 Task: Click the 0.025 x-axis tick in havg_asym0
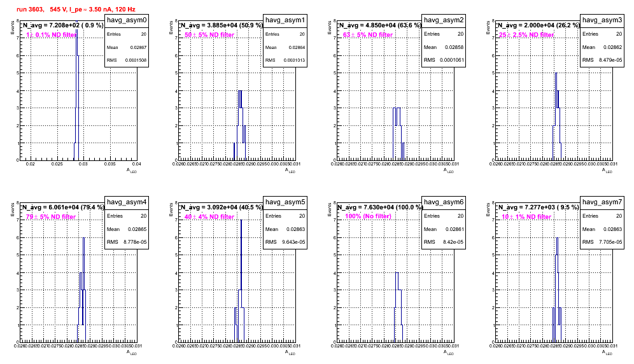click(57, 164)
